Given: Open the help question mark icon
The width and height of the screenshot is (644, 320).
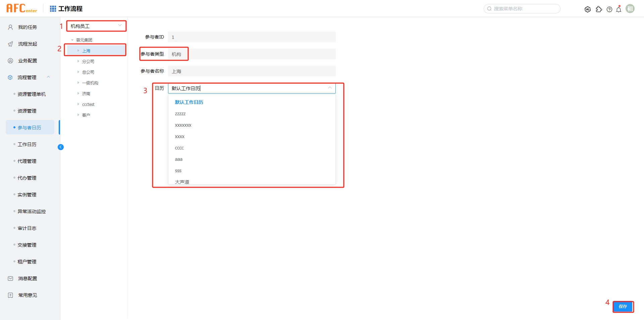Looking at the screenshot, I should [x=609, y=9].
